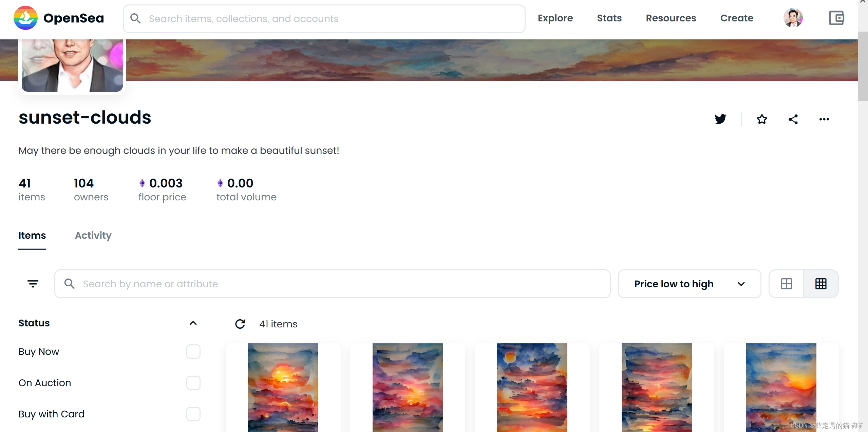Expand the Status filter section
Viewport: 868px width, 432px height.
pyautogui.click(x=193, y=322)
